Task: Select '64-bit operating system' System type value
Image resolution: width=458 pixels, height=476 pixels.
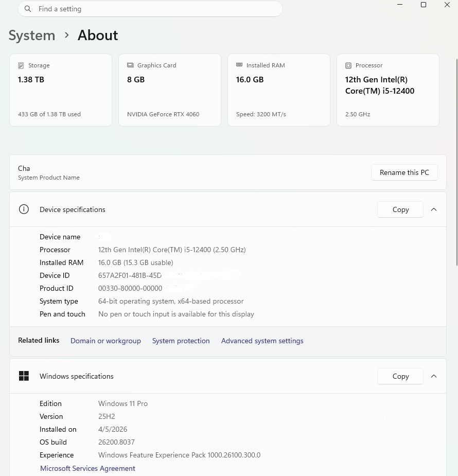Action: [171, 301]
